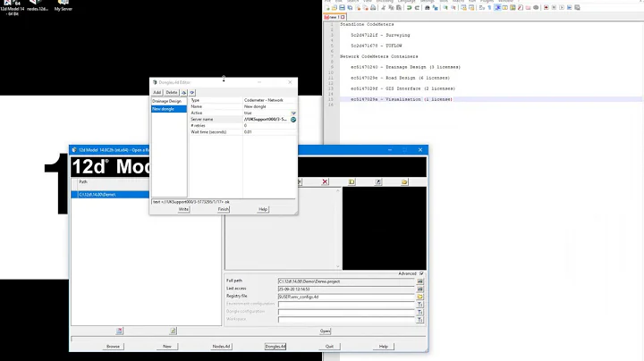Move dongle down with the down arrow icon
This screenshot has height=361, width=644.
point(191,93)
